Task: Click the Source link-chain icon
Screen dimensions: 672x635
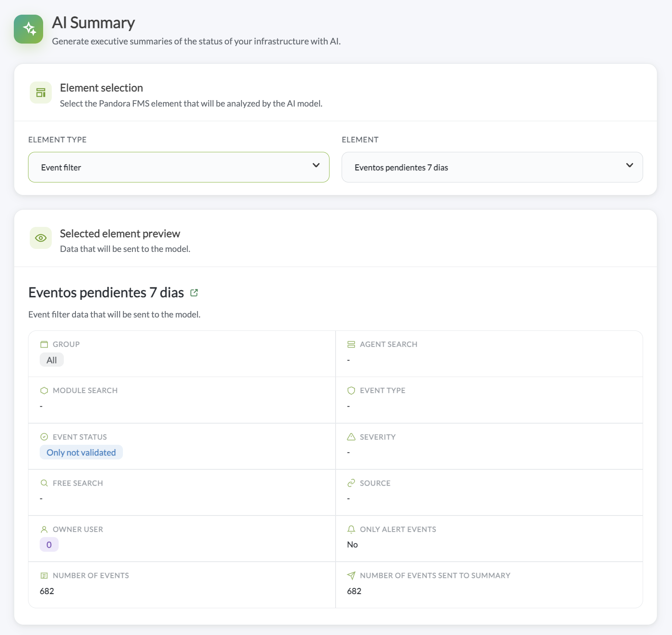Action: tap(351, 483)
